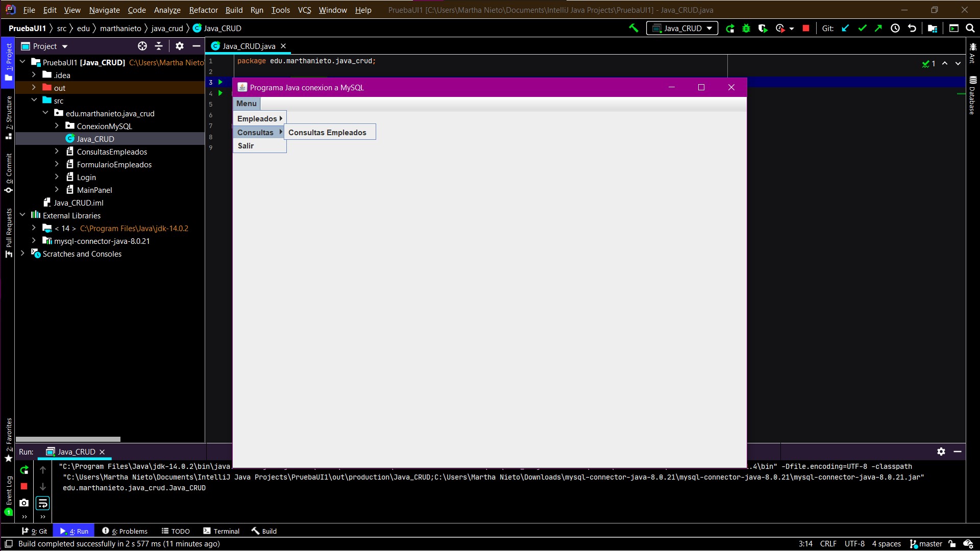This screenshot has height=551, width=980.
Task: Open the Java_CRUD run configuration dropdown
Action: [x=682, y=28]
